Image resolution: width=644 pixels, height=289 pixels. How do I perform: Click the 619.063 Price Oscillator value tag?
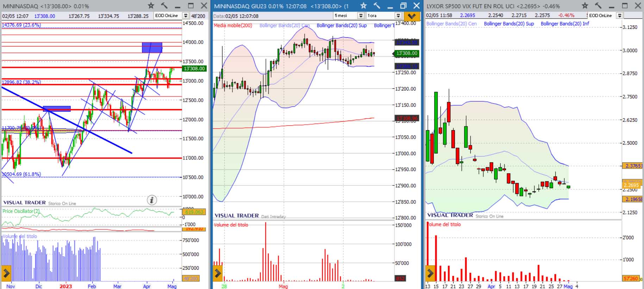pos(194,212)
